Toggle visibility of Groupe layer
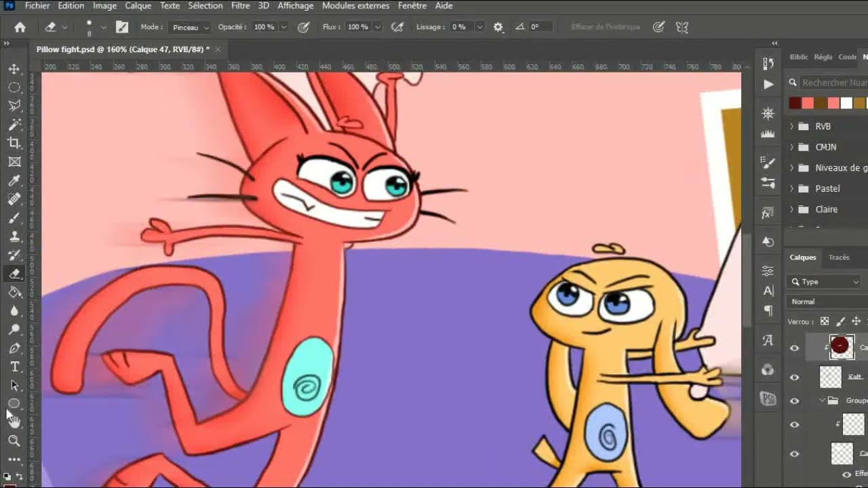The height and width of the screenshot is (488, 868). tap(795, 401)
